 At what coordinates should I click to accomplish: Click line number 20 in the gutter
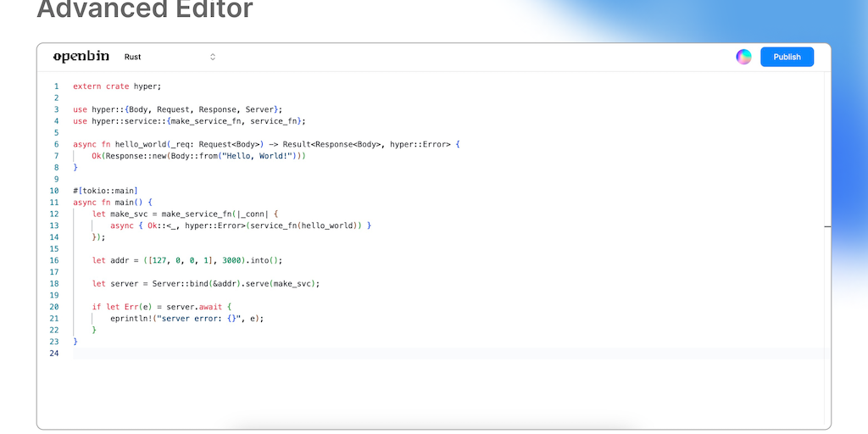coord(54,307)
